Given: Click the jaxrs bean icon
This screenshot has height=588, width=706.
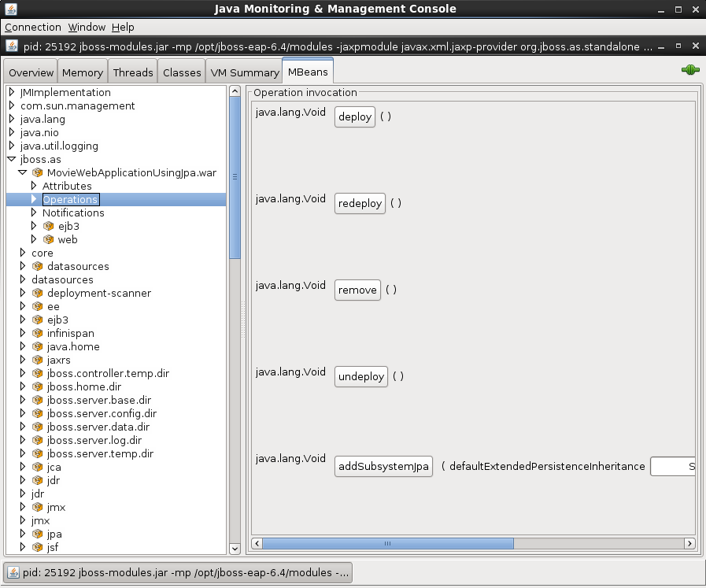Looking at the screenshot, I should tap(37, 360).
